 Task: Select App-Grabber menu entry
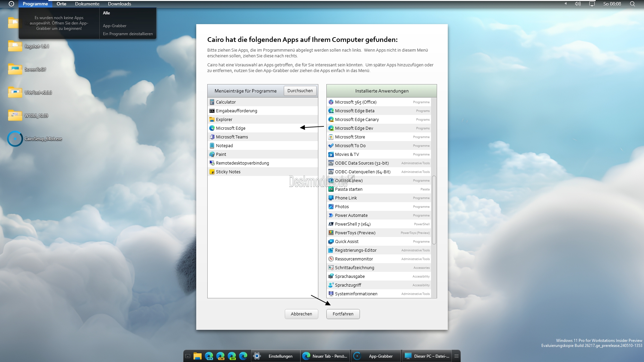pos(115,26)
